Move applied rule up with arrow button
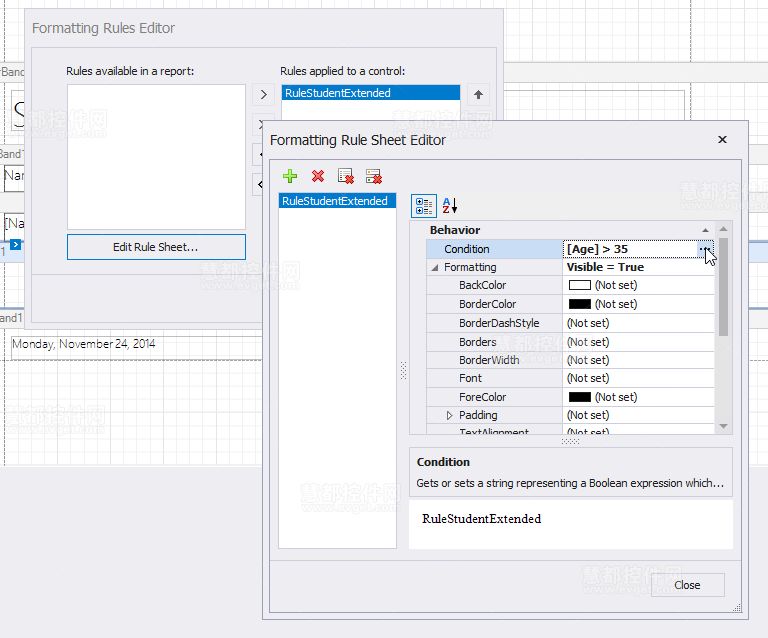768x638 pixels. (x=479, y=95)
